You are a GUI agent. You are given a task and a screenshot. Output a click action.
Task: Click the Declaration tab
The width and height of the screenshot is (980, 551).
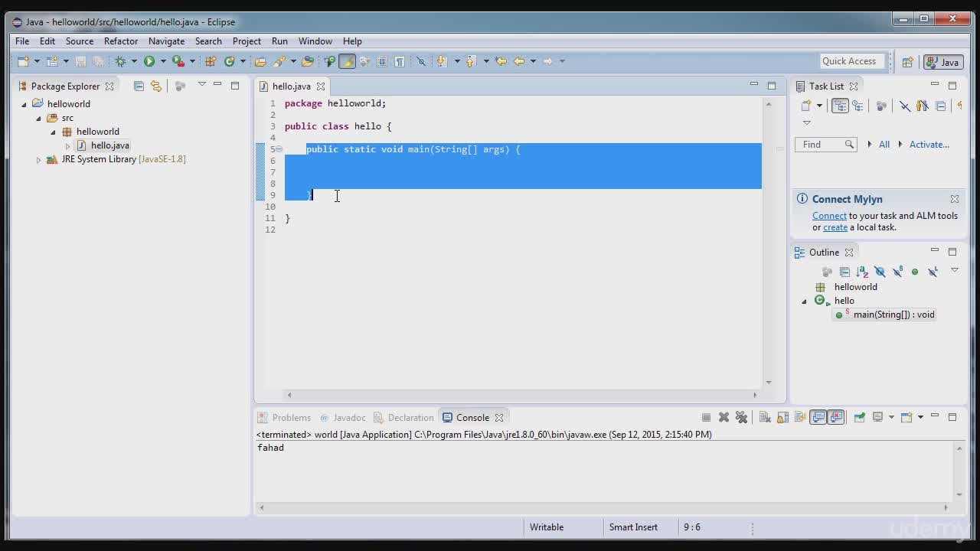pyautogui.click(x=403, y=417)
